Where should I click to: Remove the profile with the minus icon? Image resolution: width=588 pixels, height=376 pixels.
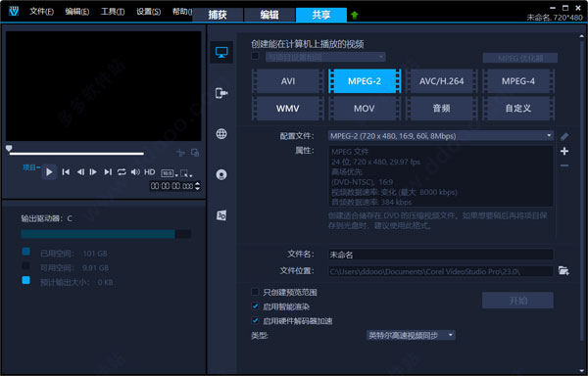click(564, 165)
